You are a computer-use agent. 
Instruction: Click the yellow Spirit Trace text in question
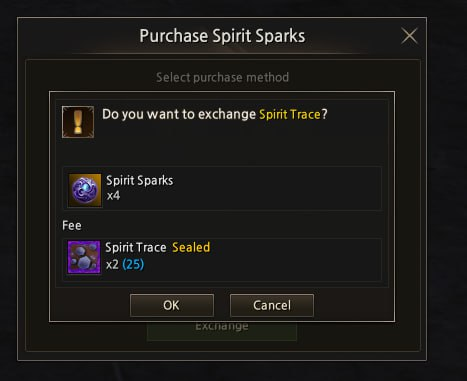tap(290, 114)
